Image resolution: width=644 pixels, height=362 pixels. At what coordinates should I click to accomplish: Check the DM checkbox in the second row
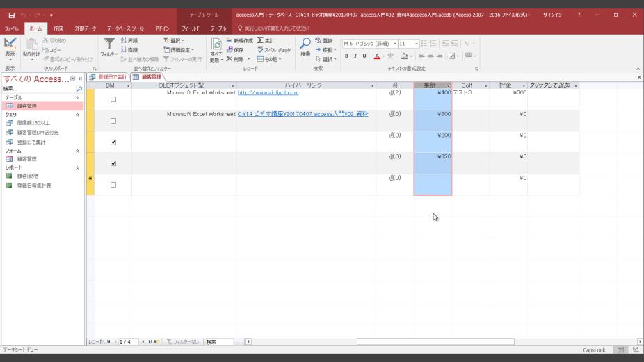tap(113, 121)
